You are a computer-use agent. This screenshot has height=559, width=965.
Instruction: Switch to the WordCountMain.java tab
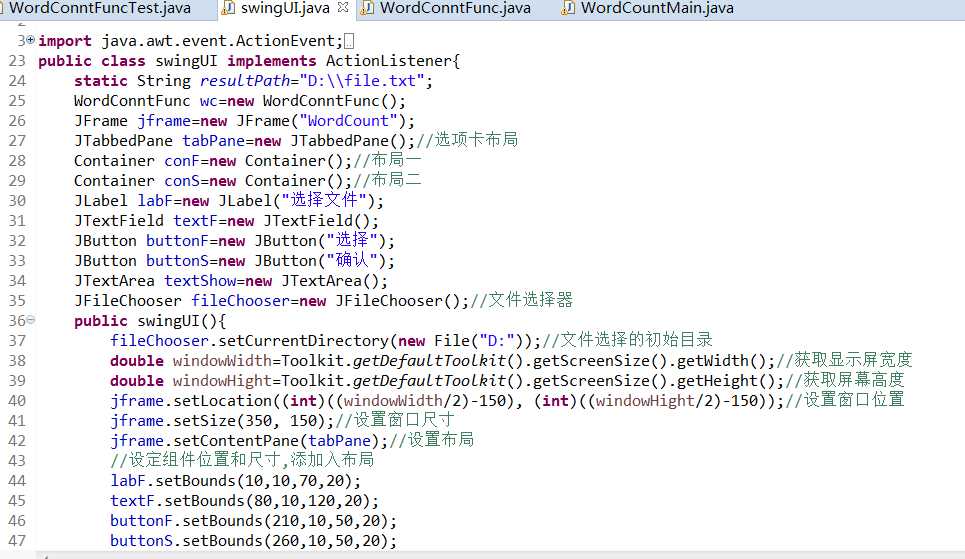657,9
